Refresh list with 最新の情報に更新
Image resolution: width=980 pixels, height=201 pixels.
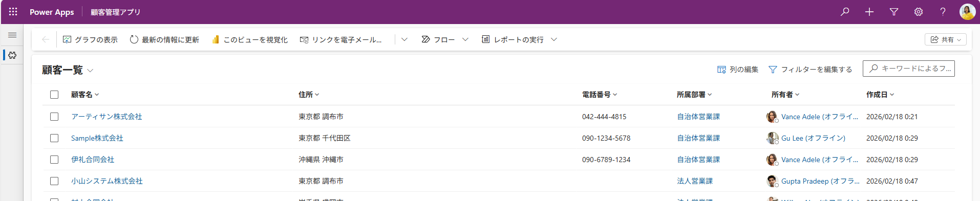point(164,39)
